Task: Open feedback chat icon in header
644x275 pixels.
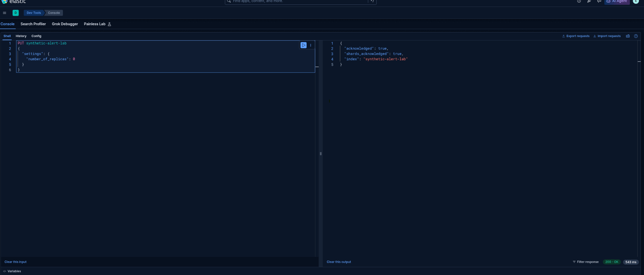Action: pos(599,1)
